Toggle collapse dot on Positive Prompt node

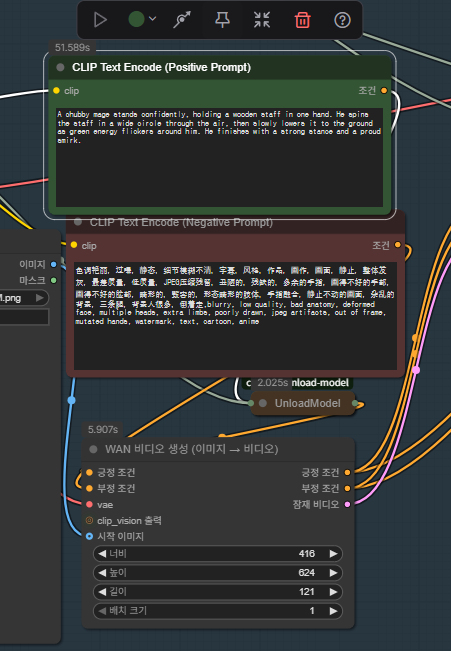tap(60, 67)
